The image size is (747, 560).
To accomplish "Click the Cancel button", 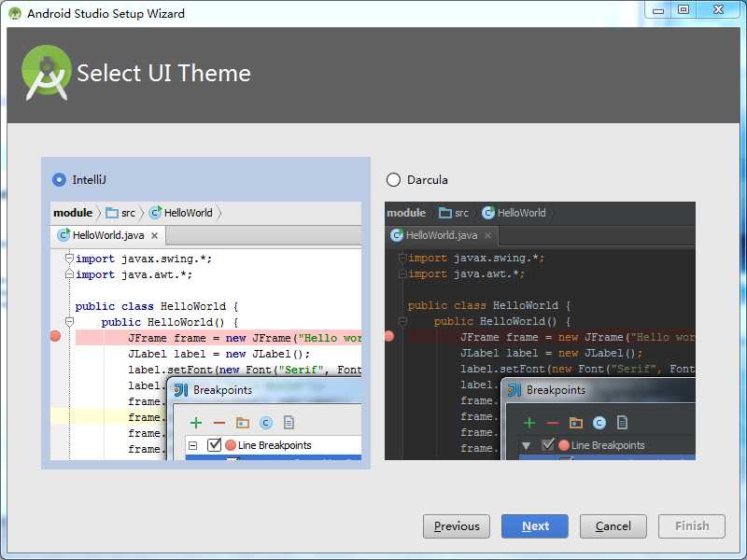I will [x=613, y=526].
